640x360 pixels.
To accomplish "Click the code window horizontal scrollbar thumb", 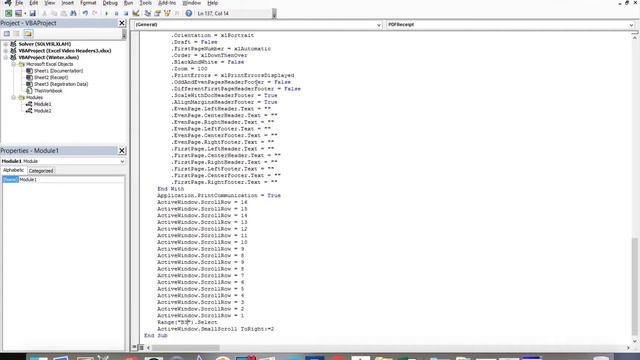I will pos(186,348).
